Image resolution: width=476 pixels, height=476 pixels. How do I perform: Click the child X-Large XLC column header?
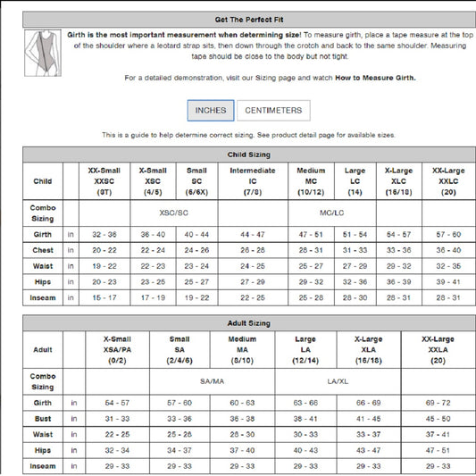(x=399, y=181)
